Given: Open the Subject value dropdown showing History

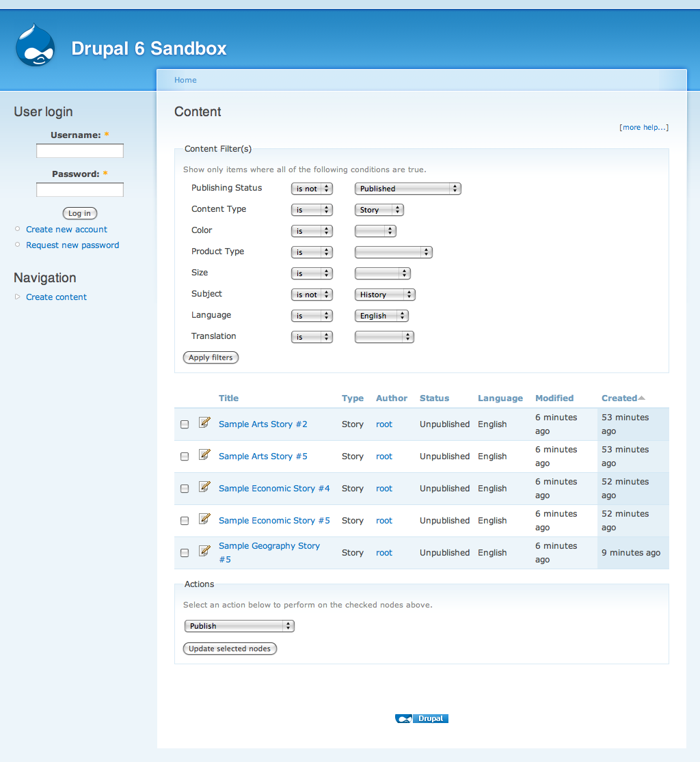Looking at the screenshot, I should coord(385,295).
